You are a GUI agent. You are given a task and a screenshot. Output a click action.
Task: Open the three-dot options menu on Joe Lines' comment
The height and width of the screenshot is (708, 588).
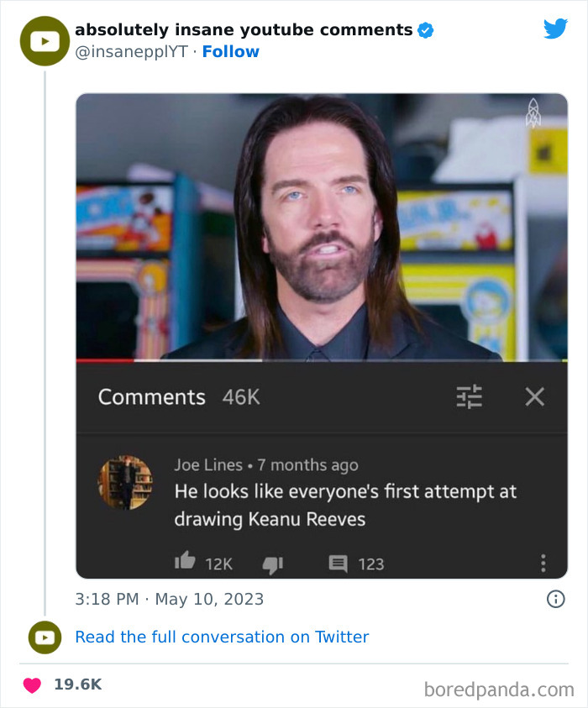coord(543,564)
